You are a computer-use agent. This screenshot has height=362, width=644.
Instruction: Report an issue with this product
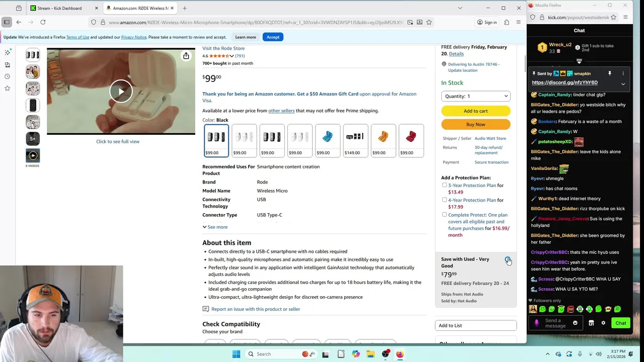(x=256, y=309)
